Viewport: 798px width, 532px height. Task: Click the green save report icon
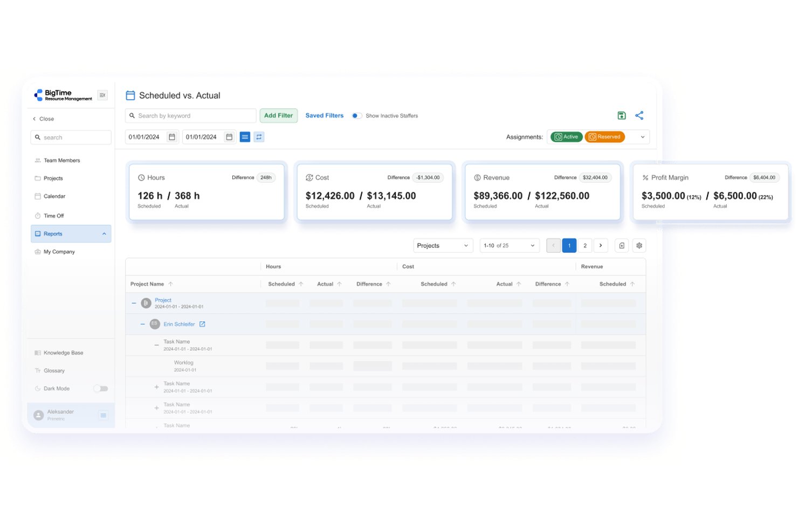[622, 115]
